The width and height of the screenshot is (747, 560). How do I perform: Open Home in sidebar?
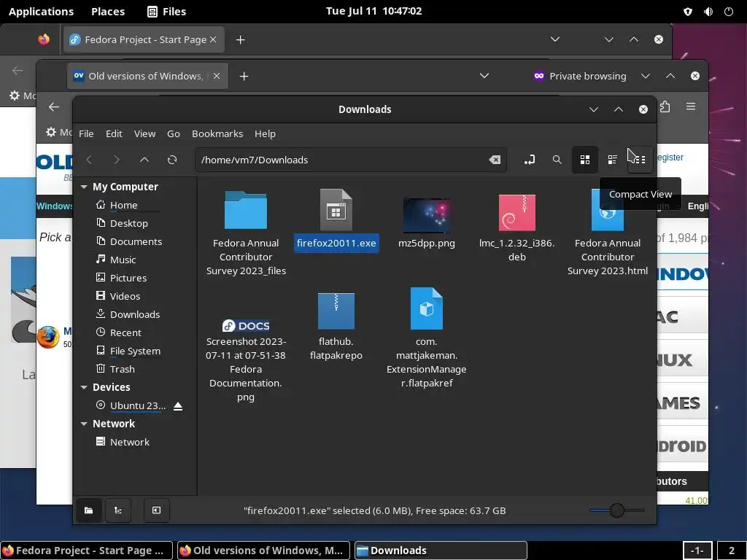point(124,205)
